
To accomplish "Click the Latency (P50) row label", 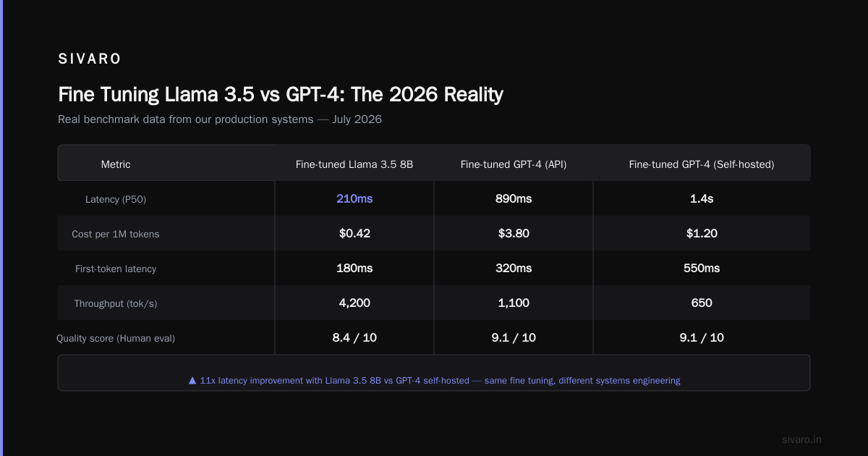I will [x=116, y=199].
